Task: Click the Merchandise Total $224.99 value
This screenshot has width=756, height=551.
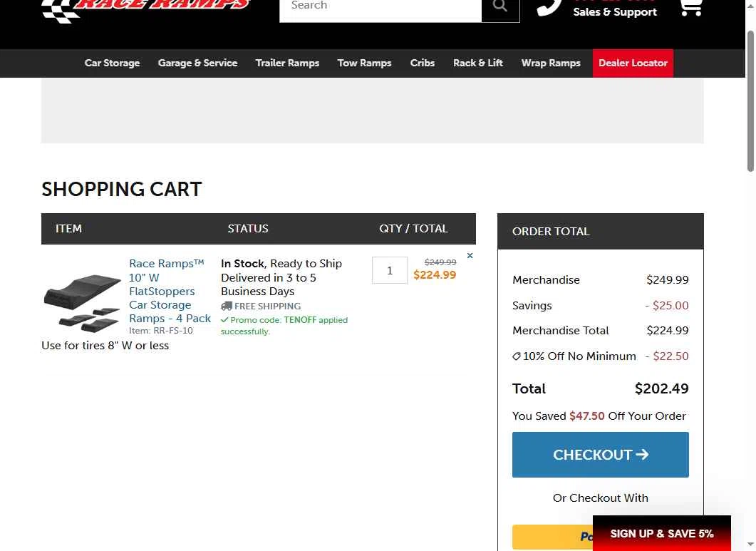Action: (667, 331)
